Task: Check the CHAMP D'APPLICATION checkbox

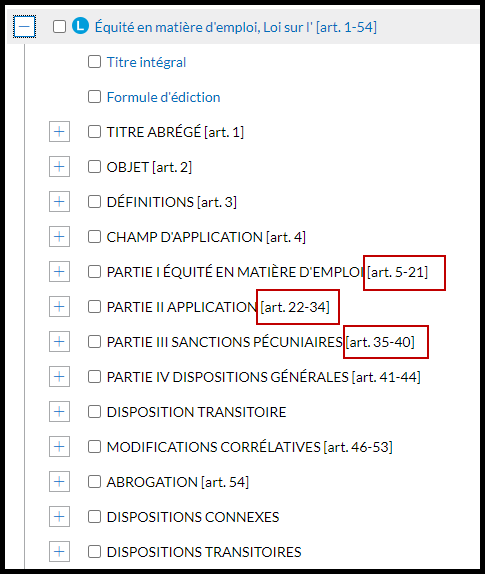Action: coord(94,236)
